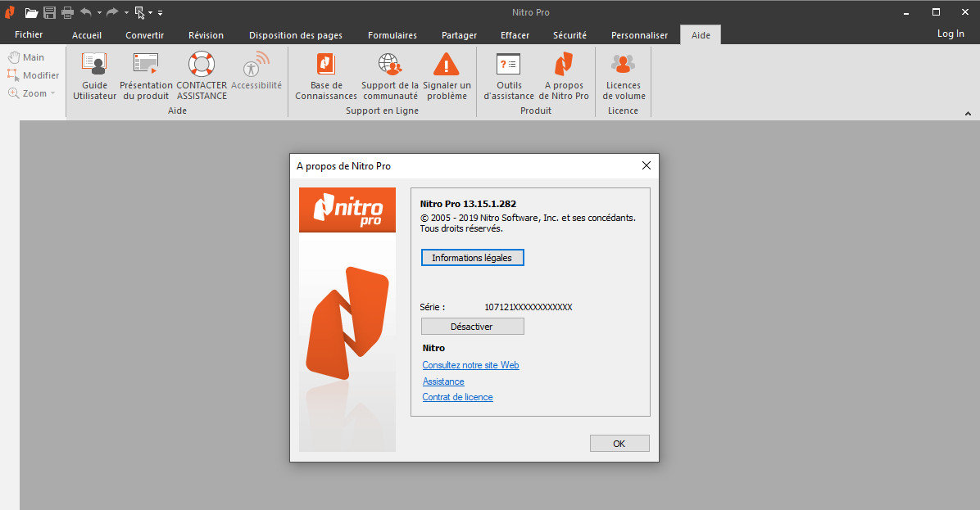Screen dimensions: 980x510
Task: Switch to the Sécurité tab
Action: coord(570,35)
